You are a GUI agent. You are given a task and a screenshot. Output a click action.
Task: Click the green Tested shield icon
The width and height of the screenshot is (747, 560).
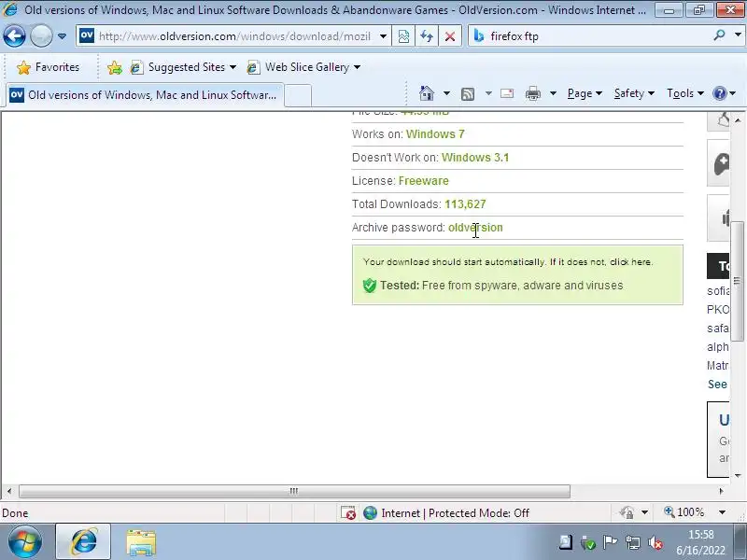pyautogui.click(x=369, y=286)
